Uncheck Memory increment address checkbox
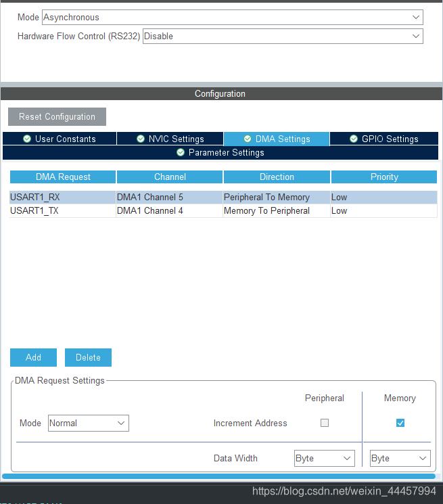The height and width of the screenshot is (504, 443). 400,423
